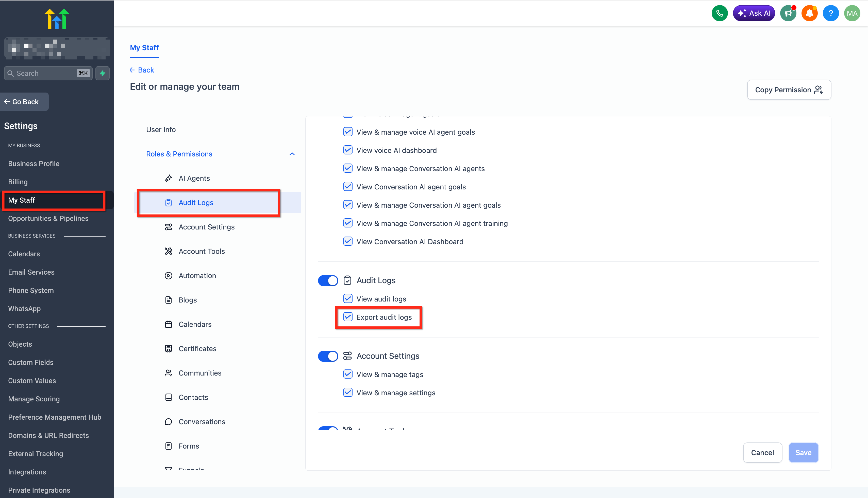Collapse the Roles & Permissions section

[x=292, y=154]
